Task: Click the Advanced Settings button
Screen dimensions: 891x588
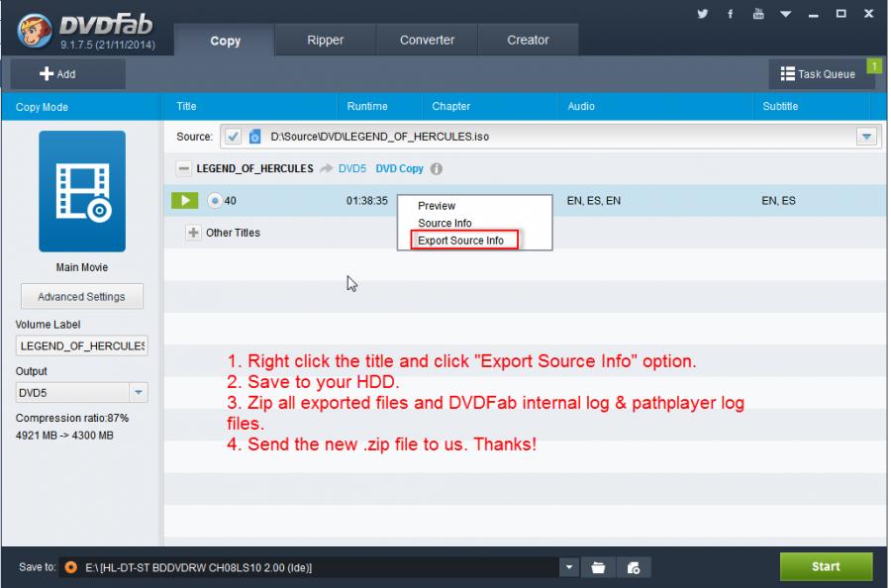Action: 81,296
